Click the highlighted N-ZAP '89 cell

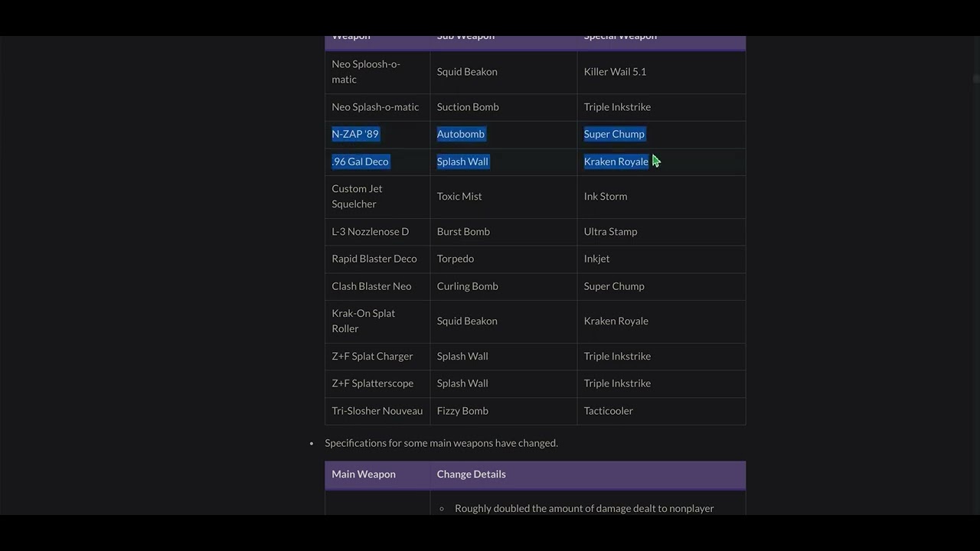[377, 134]
